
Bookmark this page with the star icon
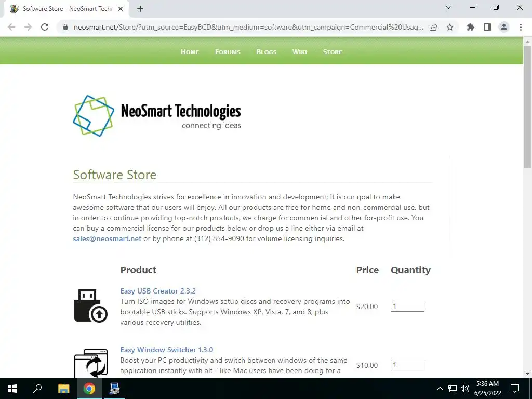450,27
